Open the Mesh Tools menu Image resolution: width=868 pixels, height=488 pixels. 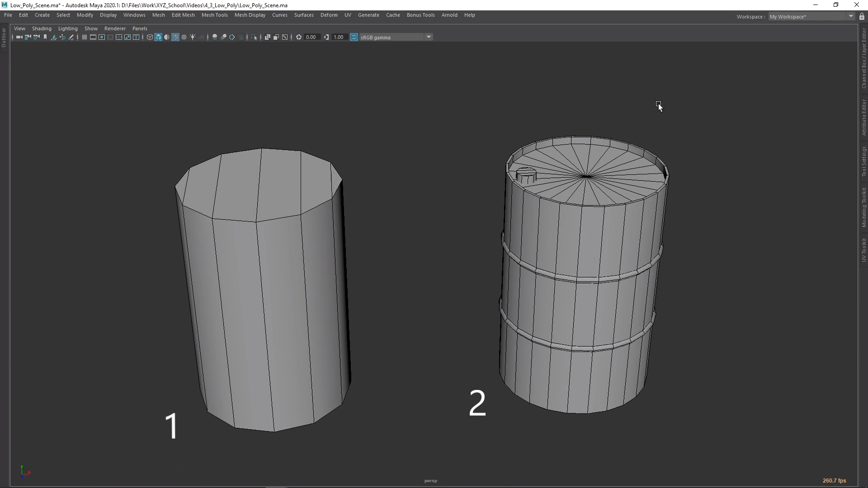pos(214,15)
